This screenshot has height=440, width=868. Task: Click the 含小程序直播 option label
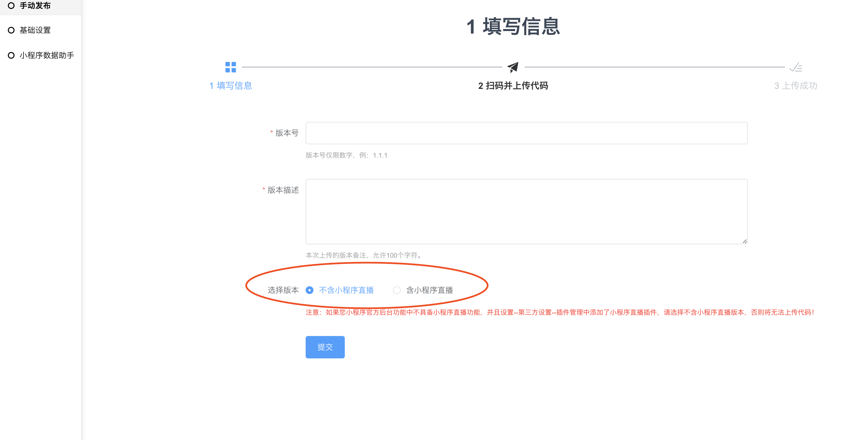click(x=429, y=290)
